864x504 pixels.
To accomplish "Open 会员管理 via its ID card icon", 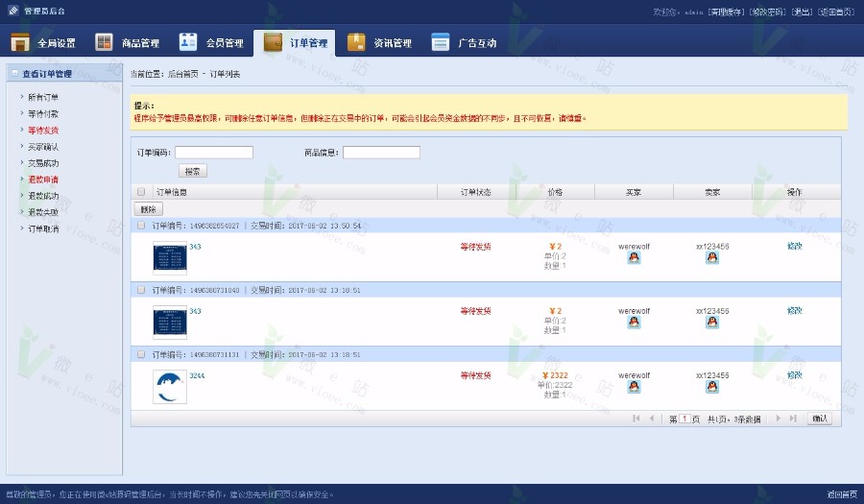I will [x=188, y=42].
